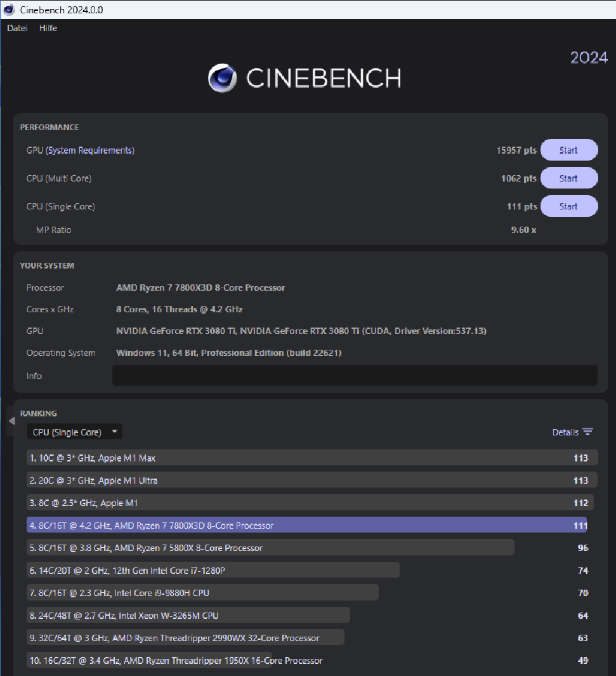Viewport: 616px width, 676px height.
Task: Select the Intel Xeon W-3265M ranking row
Action: pyautogui.click(x=188, y=615)
